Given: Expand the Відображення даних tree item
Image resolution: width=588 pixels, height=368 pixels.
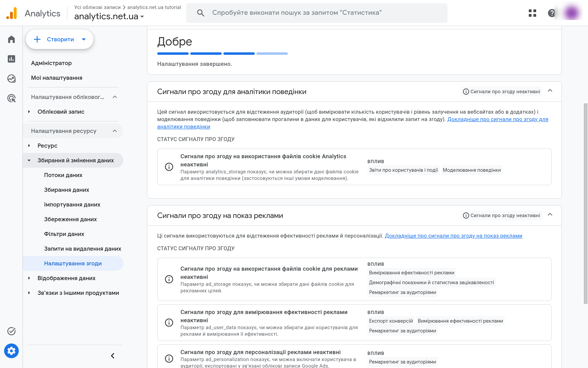Looking at the screenshot, I should coord(29,278).
